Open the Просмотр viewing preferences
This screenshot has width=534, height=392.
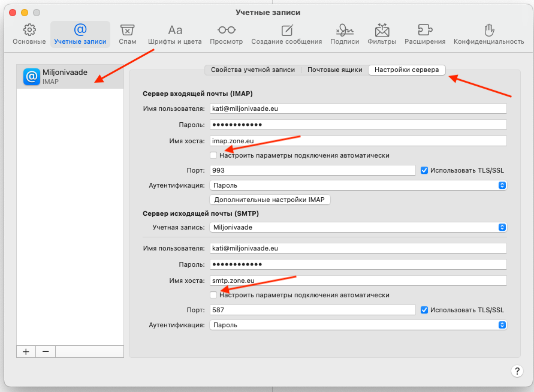pyautogui.click(x=226, y=34)
